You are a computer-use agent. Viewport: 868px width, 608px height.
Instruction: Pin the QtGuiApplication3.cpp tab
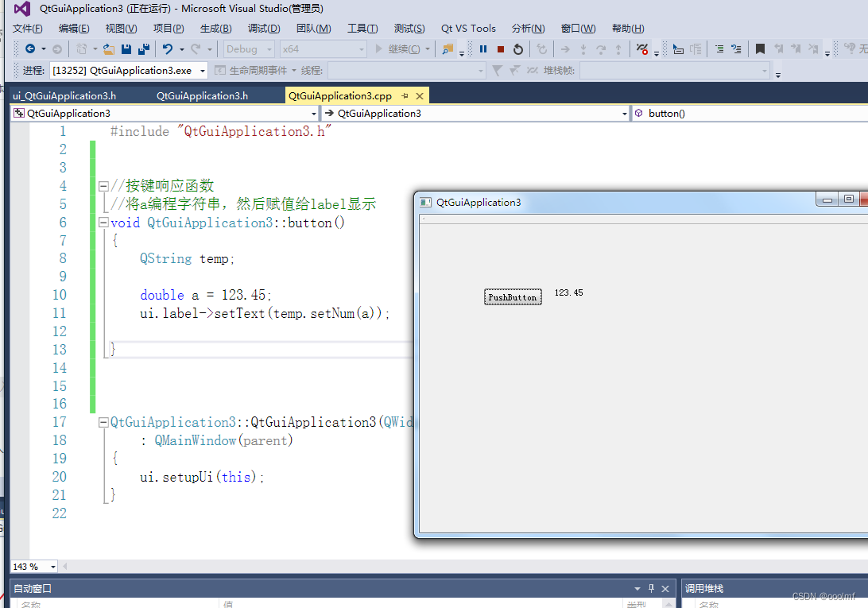[405, 96]
